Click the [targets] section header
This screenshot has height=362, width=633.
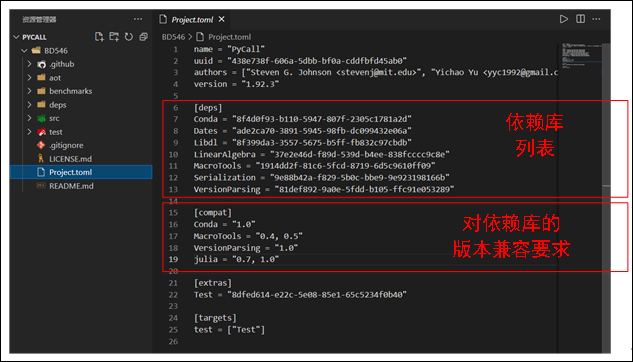click(215, 318)
